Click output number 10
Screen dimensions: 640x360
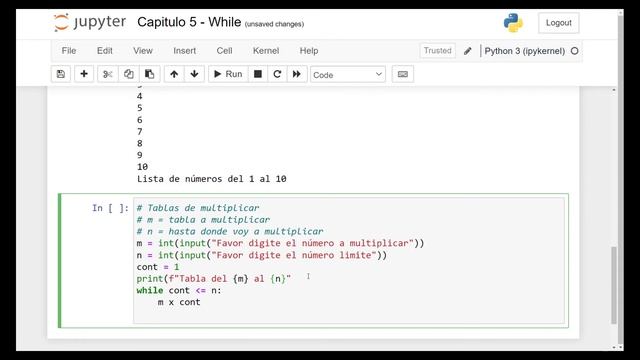click(x=142, y=167)
